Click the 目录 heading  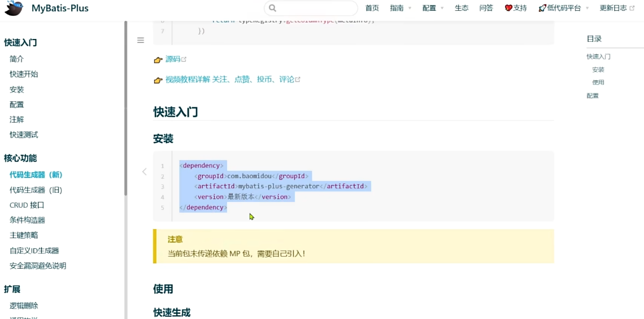pos(594,39)
